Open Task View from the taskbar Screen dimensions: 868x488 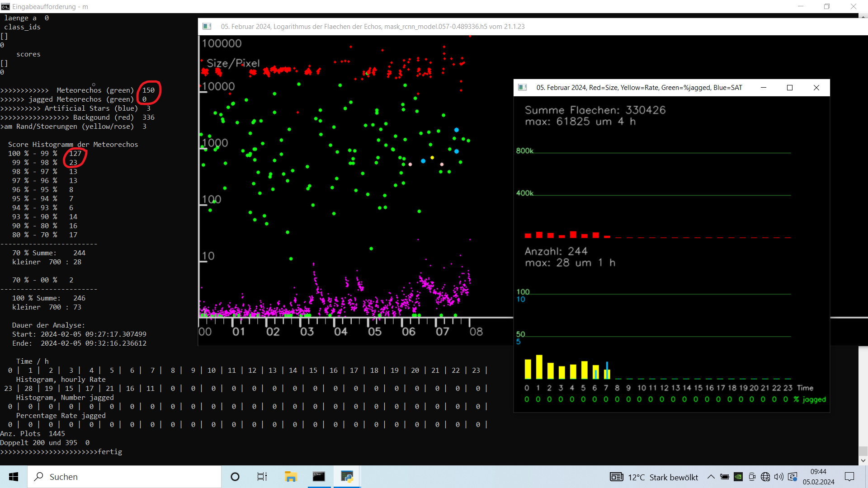click(262, 477)
